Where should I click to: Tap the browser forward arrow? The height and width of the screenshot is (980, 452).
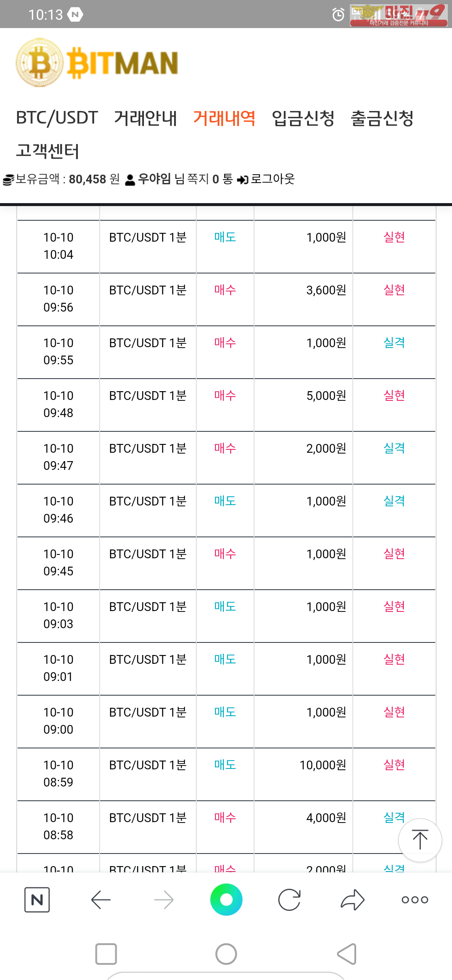[164, 900]
